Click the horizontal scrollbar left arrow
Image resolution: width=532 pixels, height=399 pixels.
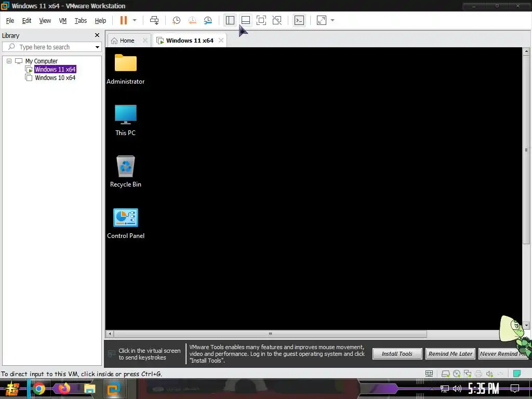click(x=110, y=334)
